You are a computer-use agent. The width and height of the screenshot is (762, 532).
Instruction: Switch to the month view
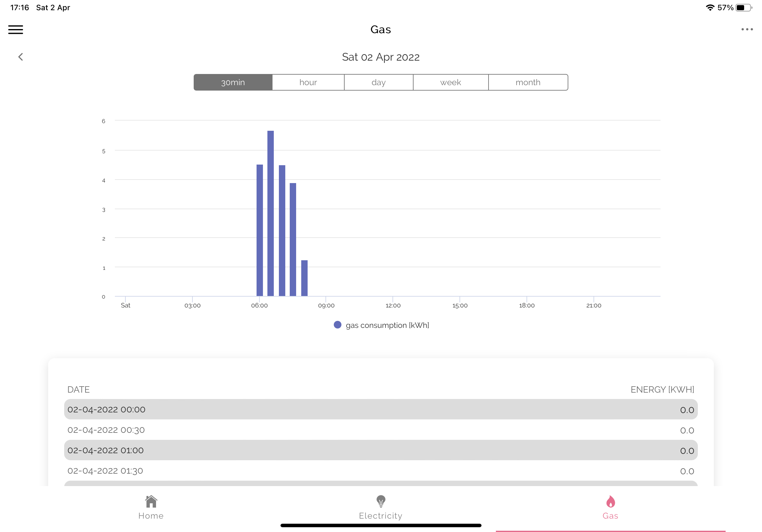(x=528, y=82)
